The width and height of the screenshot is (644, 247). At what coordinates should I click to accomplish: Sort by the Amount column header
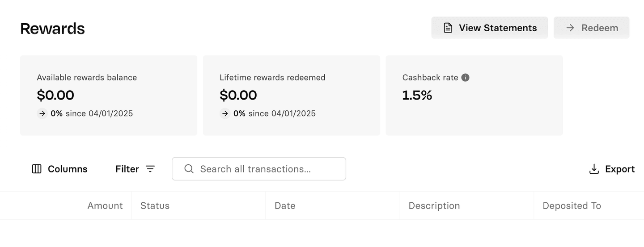coord(105,206)
